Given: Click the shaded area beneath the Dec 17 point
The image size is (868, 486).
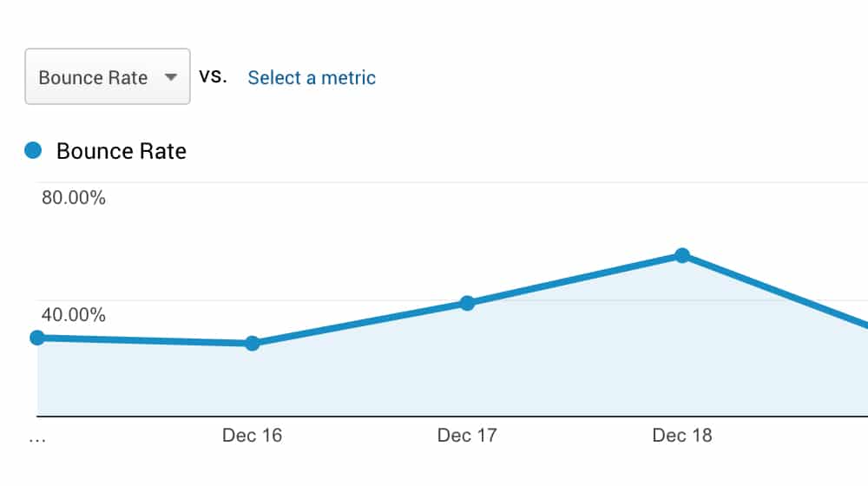Looking at the screenshot, I should (x=467, y=364).
